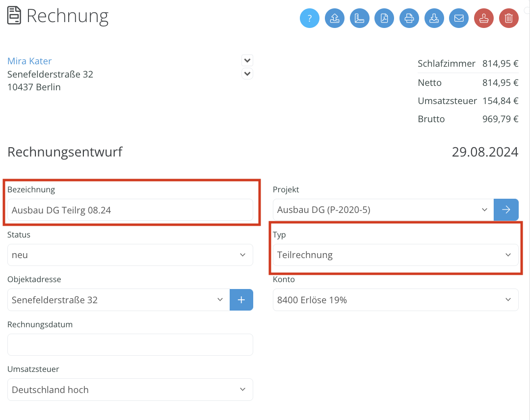Open the Konto dropdown 8400 Erlöse
Screen dimensions: 530x420
pyautogui.click(x=396, y=300)
